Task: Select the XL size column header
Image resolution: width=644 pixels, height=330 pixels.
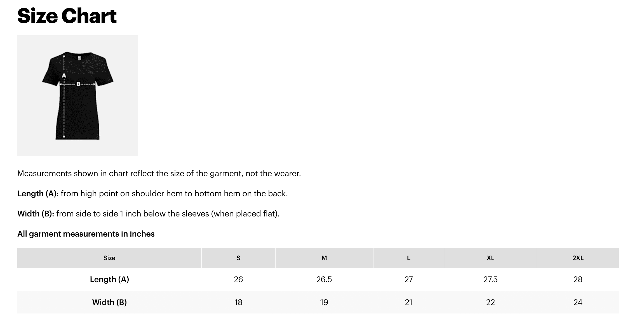Action: [490, 258]
